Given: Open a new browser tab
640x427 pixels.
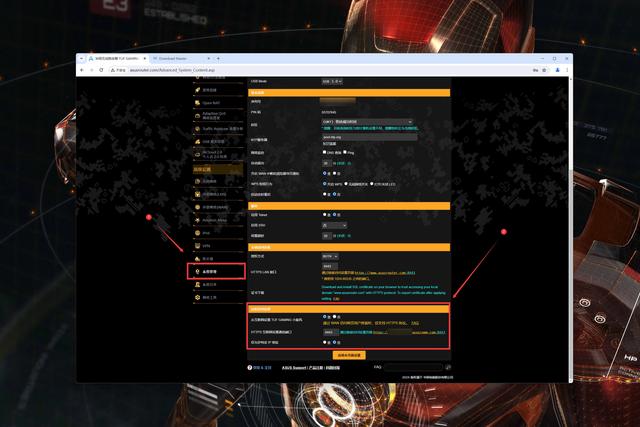Looking at the screenshot, I should tap(218, 59).
